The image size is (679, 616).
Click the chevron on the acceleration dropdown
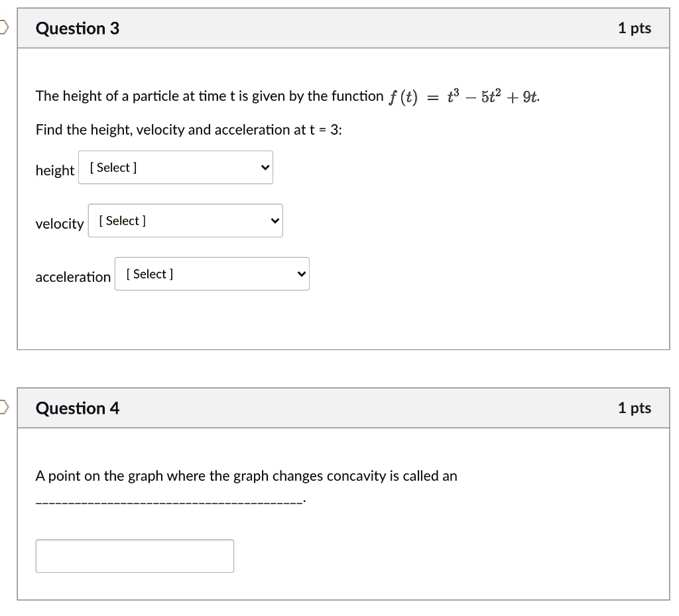[300, 274]
